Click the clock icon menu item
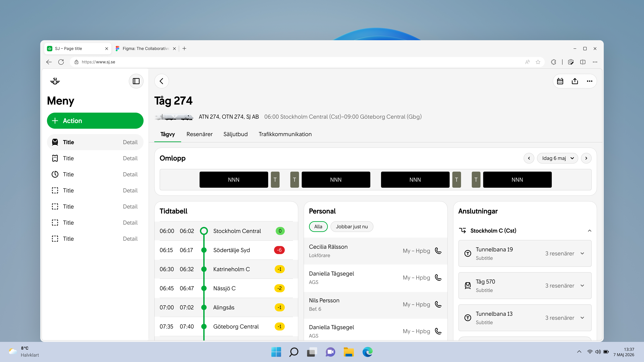This screenshot has height=362, width=644. pos(55,174)
